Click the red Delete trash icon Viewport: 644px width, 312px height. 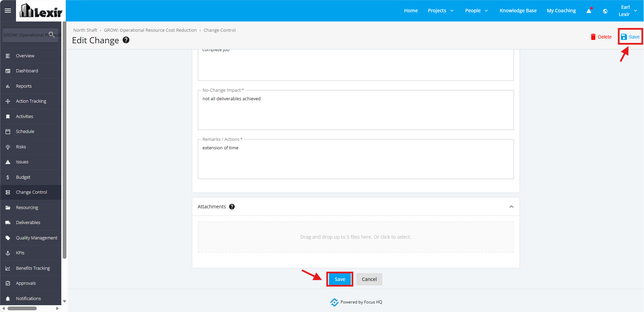tap(593, 37)
